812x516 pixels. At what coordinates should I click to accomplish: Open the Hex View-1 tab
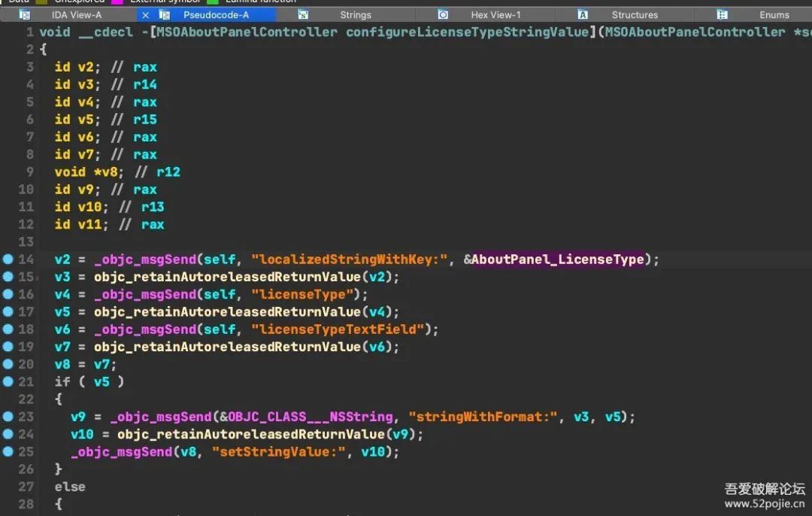point(495,15)
